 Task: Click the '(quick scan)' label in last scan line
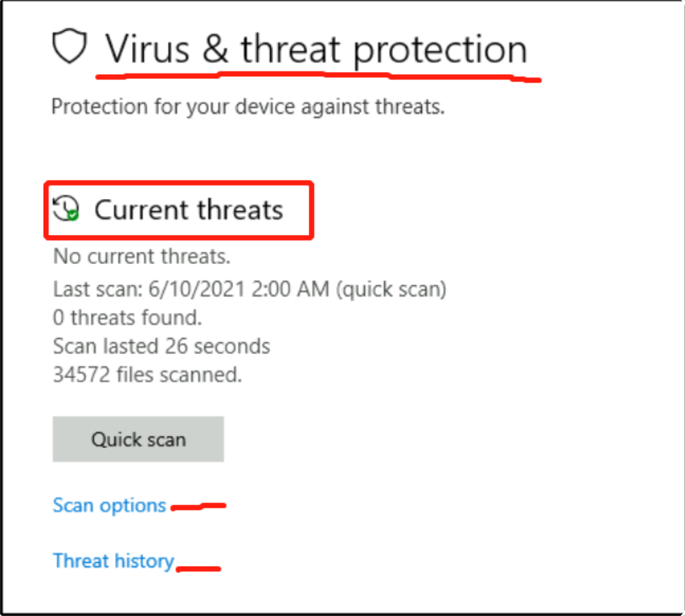coord(392,289)
